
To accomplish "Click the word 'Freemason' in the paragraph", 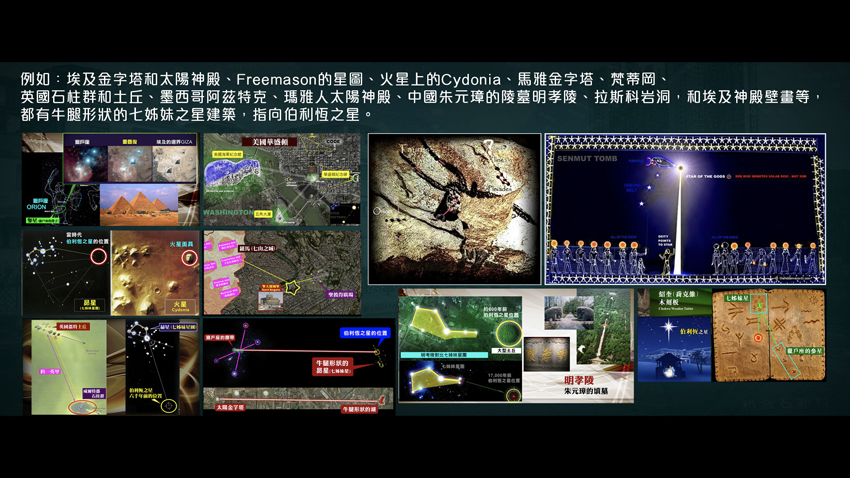I will 276,80.
